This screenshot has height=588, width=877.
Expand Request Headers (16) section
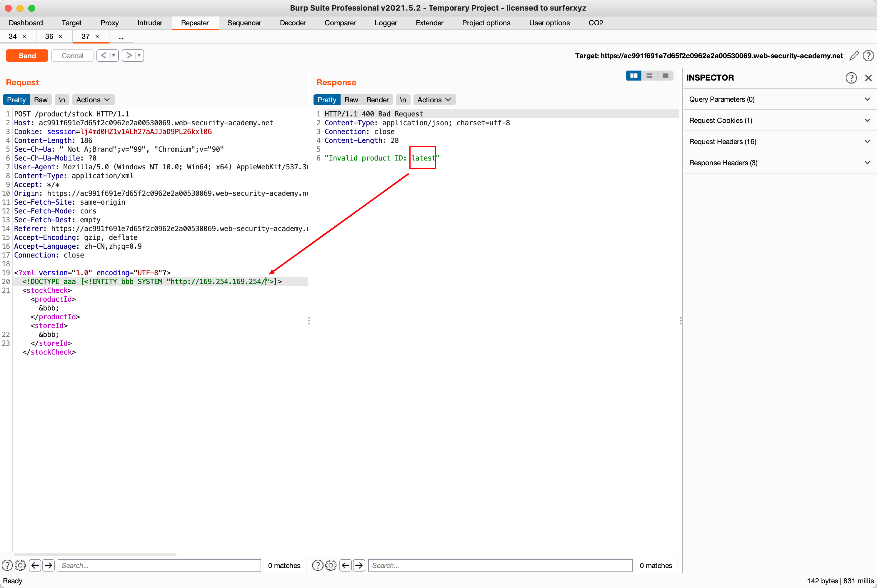pos(779,141)
